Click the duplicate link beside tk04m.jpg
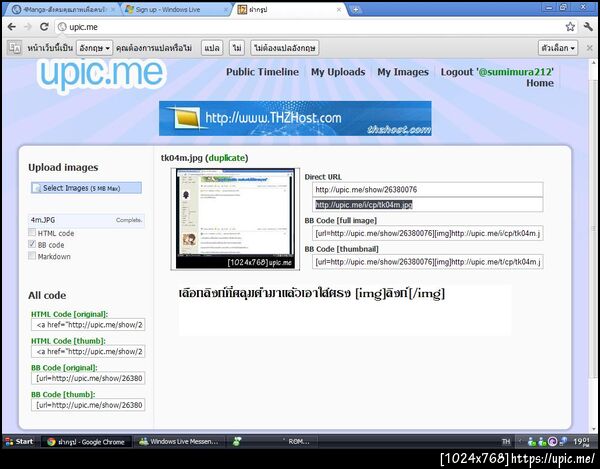The height and width of the screenshot is (469, 600). click(227, 158)
